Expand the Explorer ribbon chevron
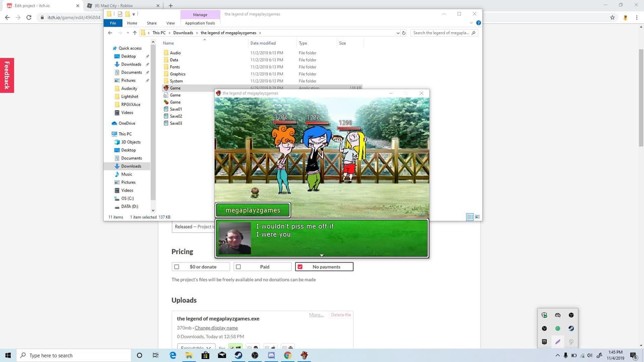The width and height of the screenshot is (644, 362). (472, 23)
